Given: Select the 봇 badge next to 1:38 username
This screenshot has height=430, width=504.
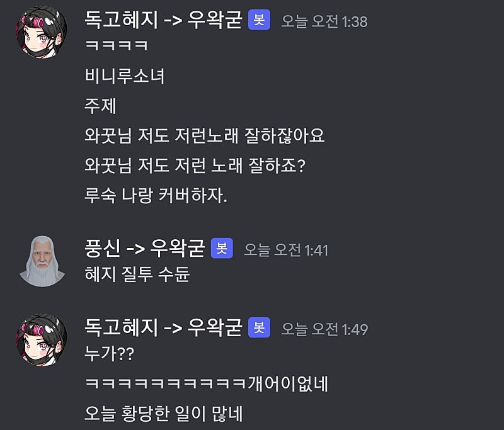Looking at the screenshot, I should 259,20.
